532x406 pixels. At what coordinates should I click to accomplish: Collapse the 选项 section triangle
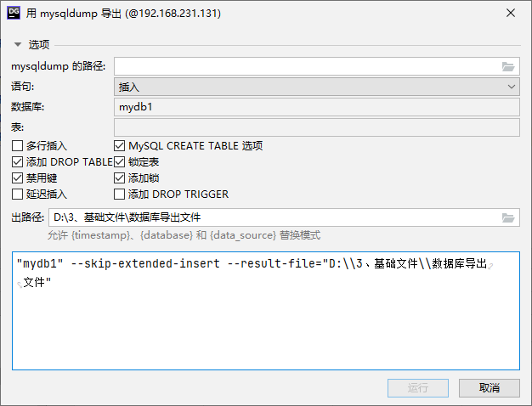pyautogui.click(x=18, y=44)
